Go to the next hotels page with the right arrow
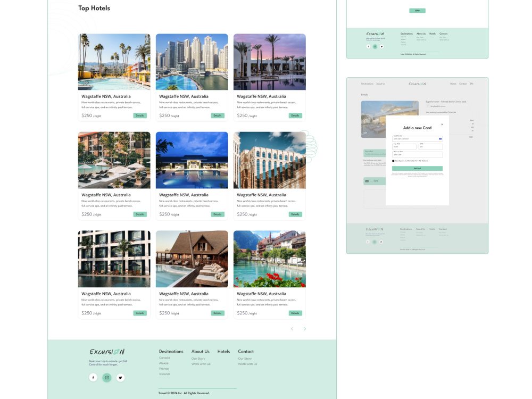The image size is (532, 399). tap(305, 329)
